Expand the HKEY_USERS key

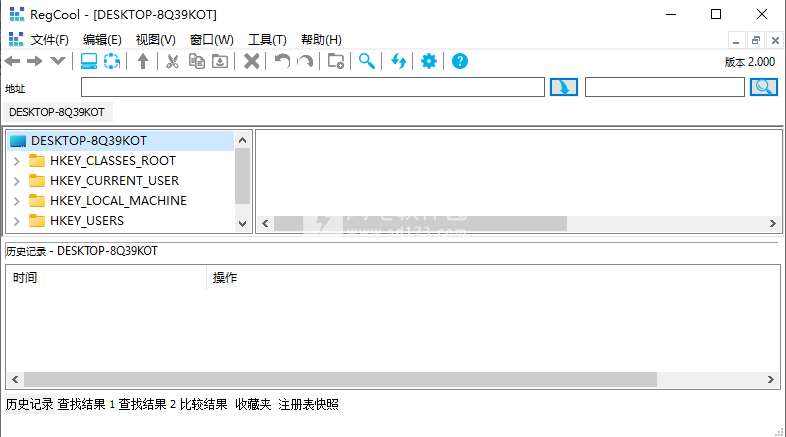17,221
